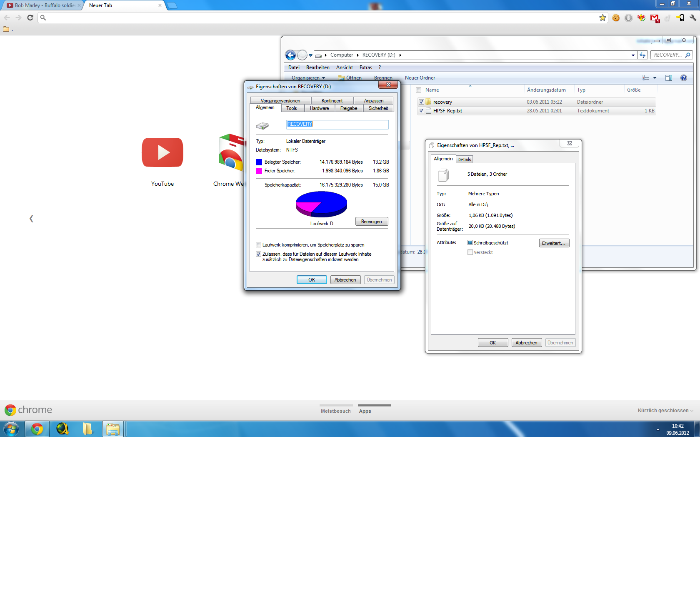The image size is (700, 603).
Task: Enable drive compression checkbox
Action: (259, 245)
